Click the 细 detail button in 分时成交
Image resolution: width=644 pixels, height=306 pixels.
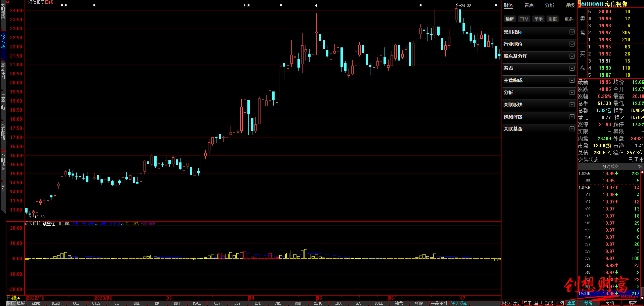(x=640, y=167)
